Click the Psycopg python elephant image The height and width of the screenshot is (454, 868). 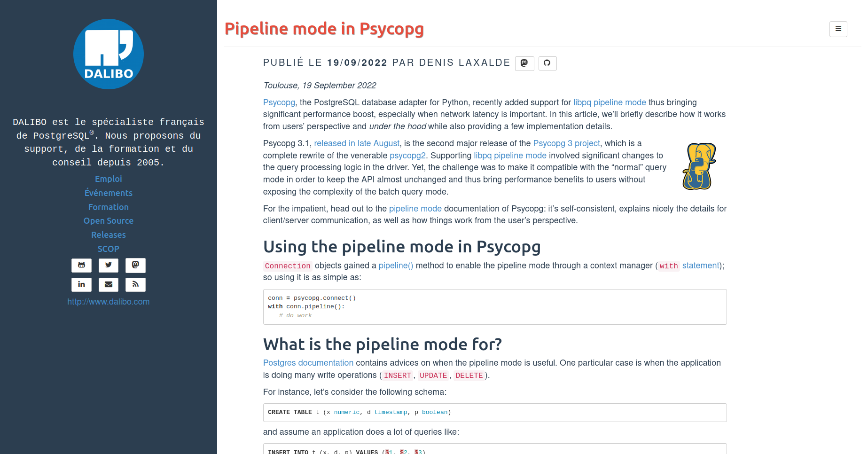coord(699,166)
